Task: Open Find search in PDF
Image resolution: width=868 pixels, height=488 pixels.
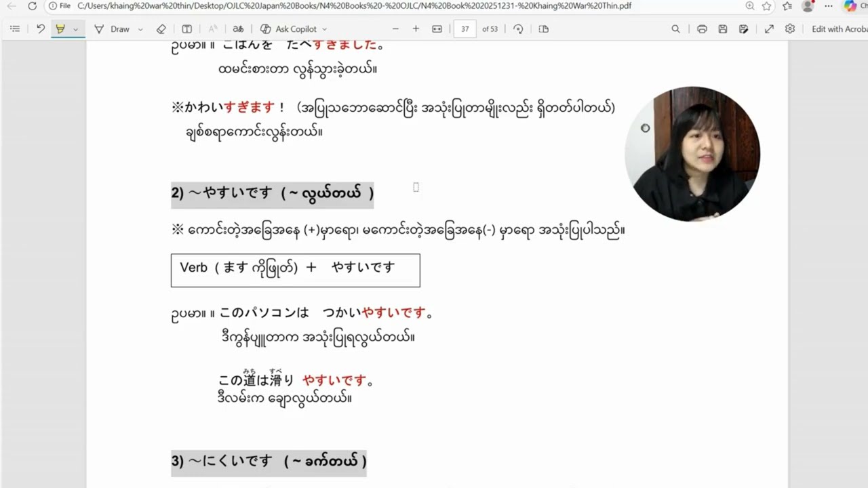Action: click(675, 29)
